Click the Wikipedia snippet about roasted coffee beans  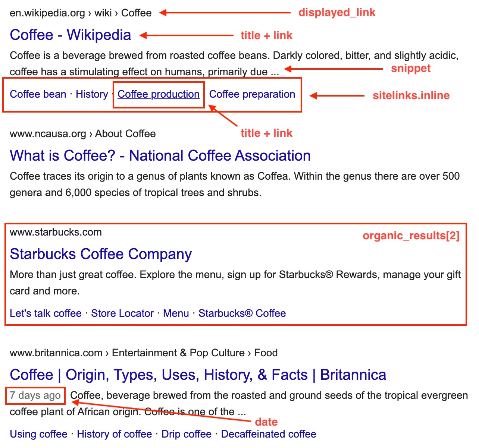click(234, 64)
